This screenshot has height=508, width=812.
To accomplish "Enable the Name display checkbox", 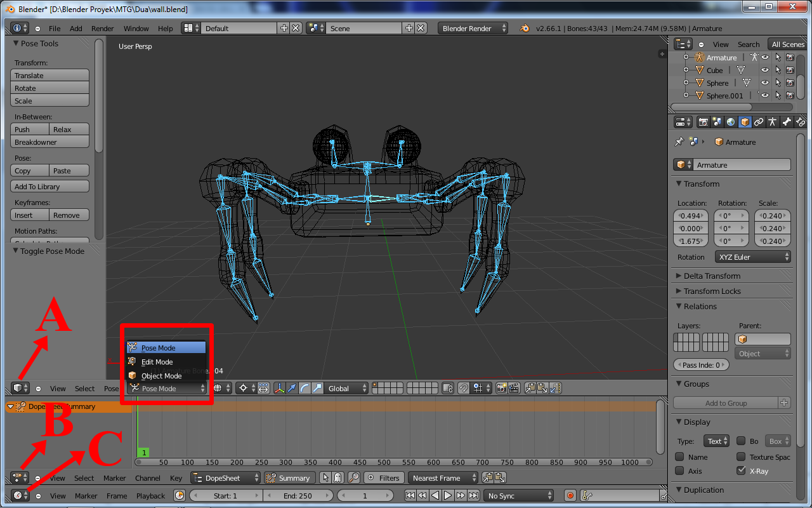I will (679, 457).
